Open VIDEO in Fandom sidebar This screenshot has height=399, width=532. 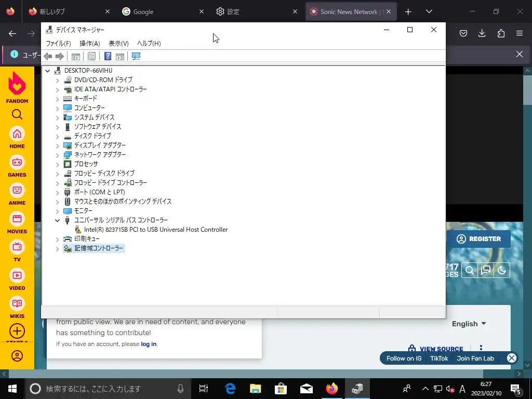click(17, 280)
